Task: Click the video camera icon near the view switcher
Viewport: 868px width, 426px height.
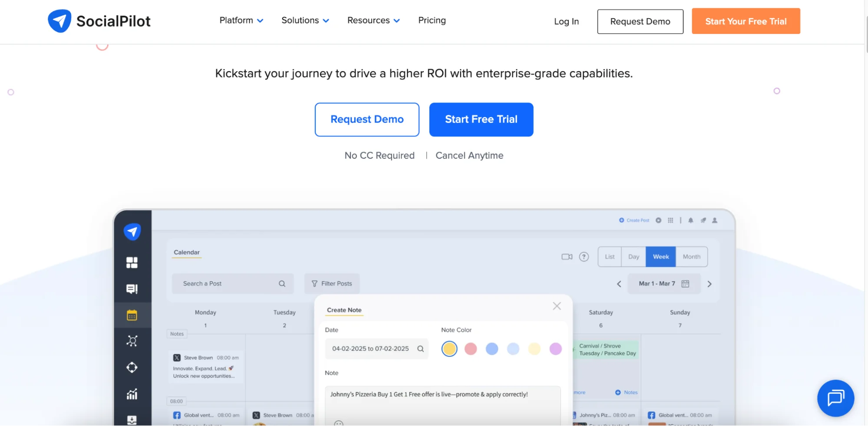Action: (x=567, y=257)
